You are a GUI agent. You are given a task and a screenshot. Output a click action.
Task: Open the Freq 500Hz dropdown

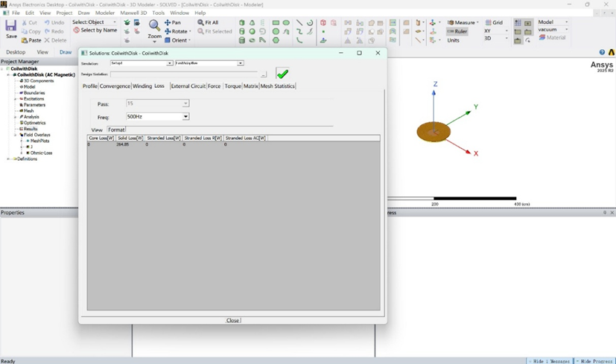tap(185, 117)
